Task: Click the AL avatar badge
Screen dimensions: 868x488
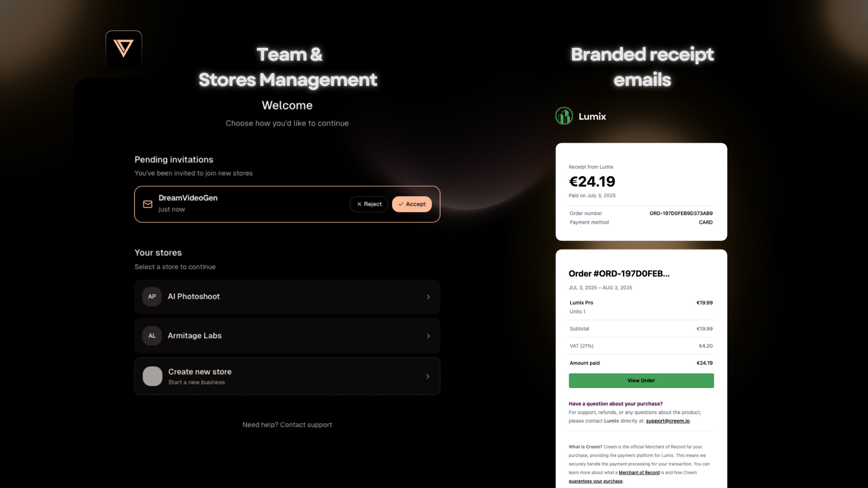Action: [x=152, y=336]
